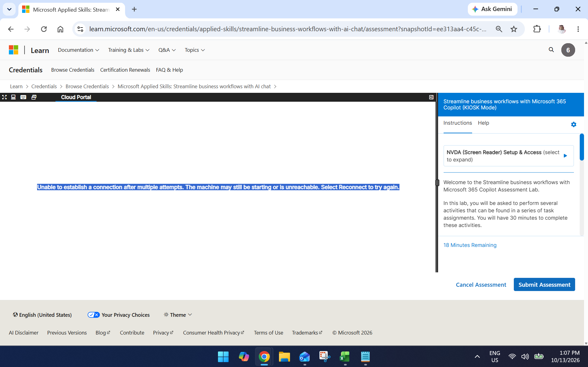The height and width of the screenshot is (367, 588).
Task: Go to the Chrome home page icon
Action: [x=60, y=29]
